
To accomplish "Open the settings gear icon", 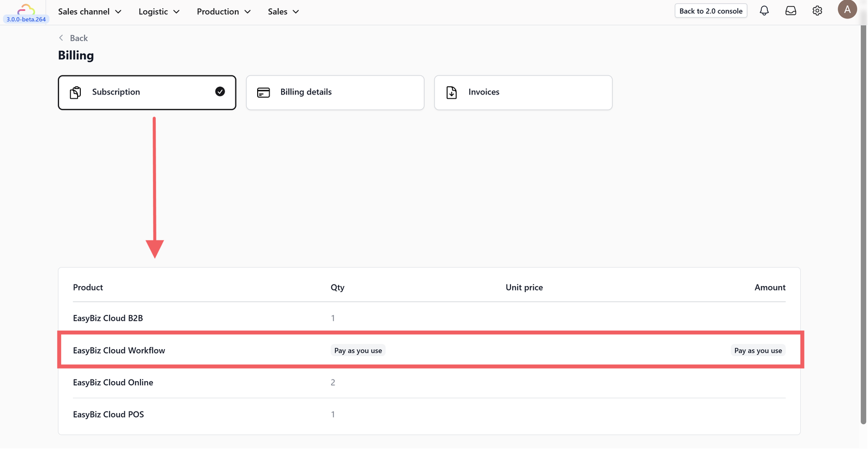I will [x=817, y=11].
